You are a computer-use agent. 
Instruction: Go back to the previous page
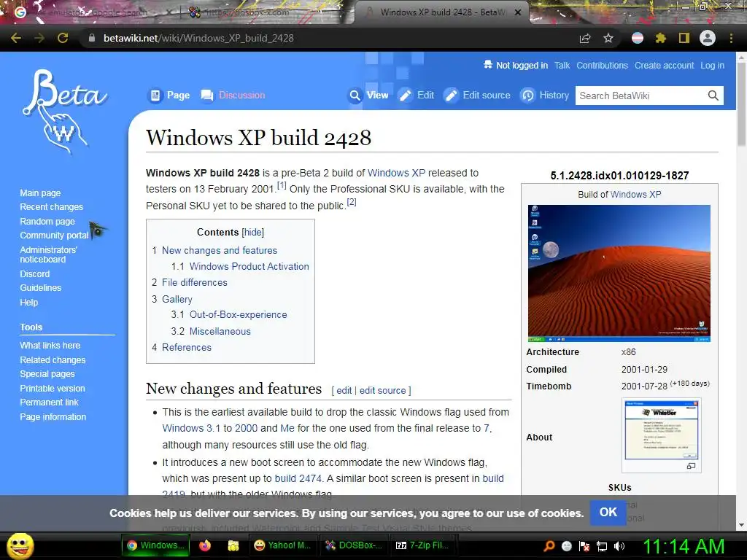16,38
